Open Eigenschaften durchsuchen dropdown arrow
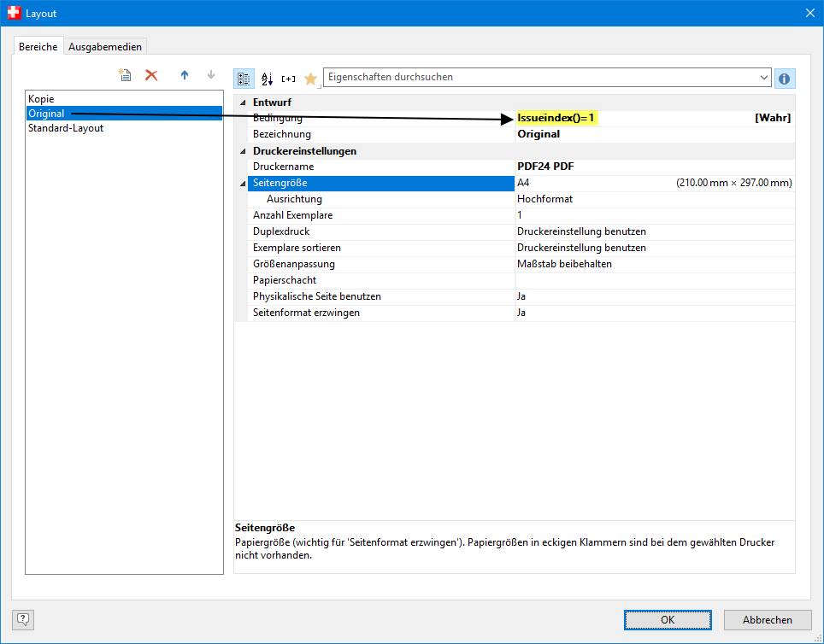Screen dimensions: 824x644 click(763, 78)
